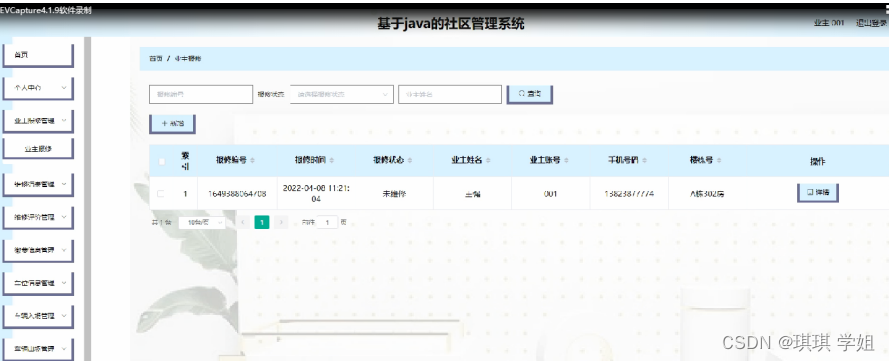
Task: Sort by the 业主姓名 column sort icon
Action: coord(488,161)
